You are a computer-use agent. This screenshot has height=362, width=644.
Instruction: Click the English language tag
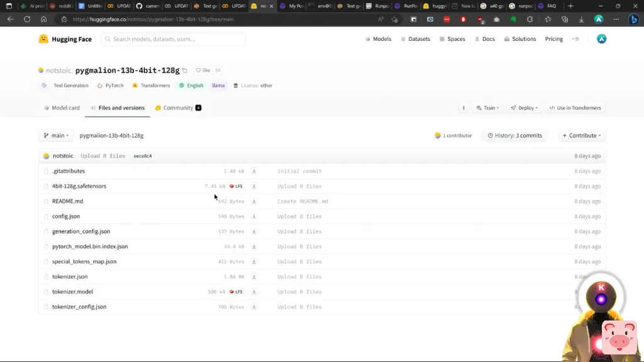(191, 85)
